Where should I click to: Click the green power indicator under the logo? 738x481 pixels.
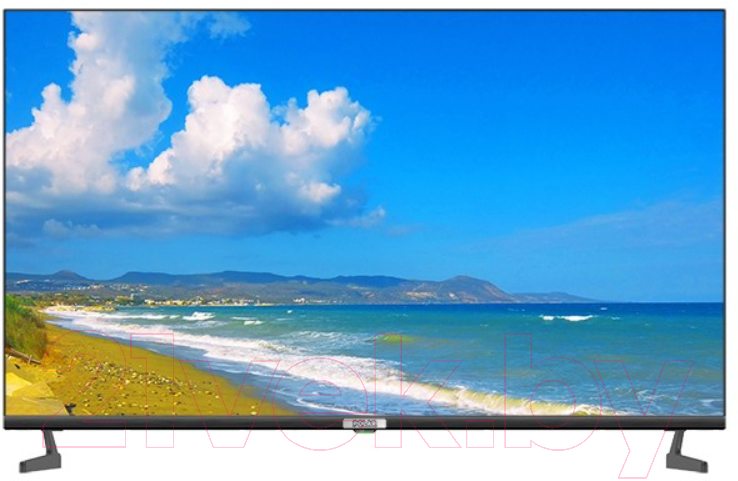tap(365, 430)
